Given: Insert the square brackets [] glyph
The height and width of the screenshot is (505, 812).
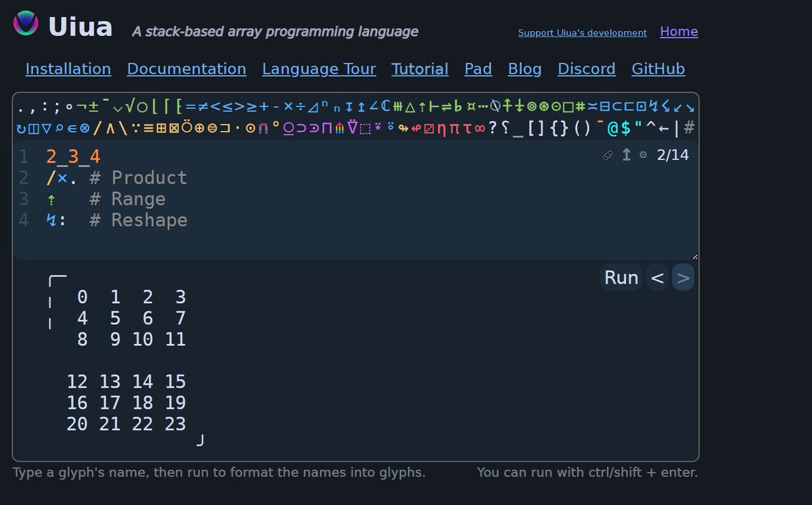Looking at the screenshot, I should coord(536,127).
